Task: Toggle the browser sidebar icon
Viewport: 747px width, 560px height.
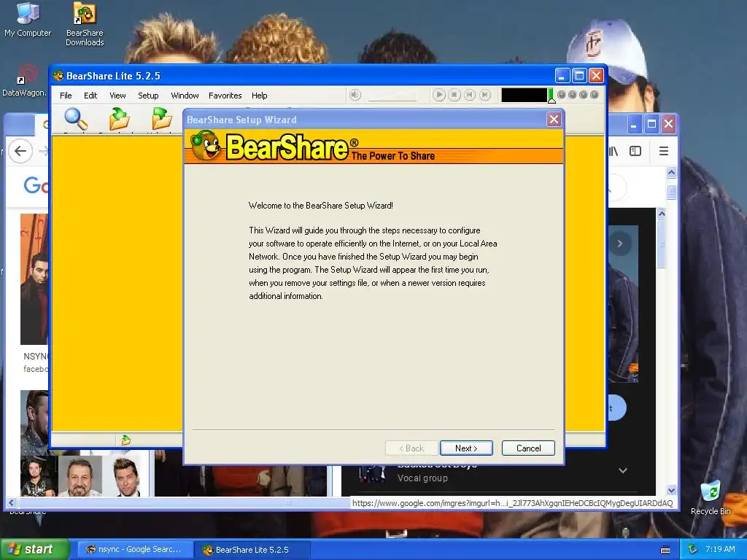Action: coord(635,151)
